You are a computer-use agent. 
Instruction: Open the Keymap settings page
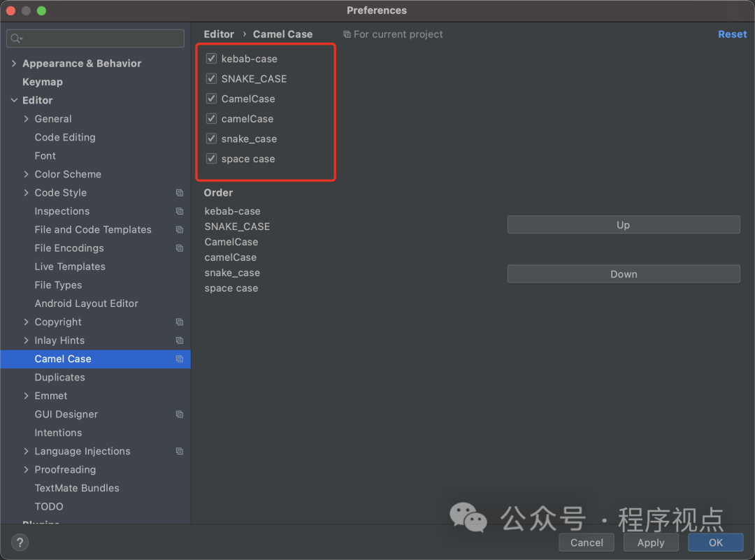43,82
